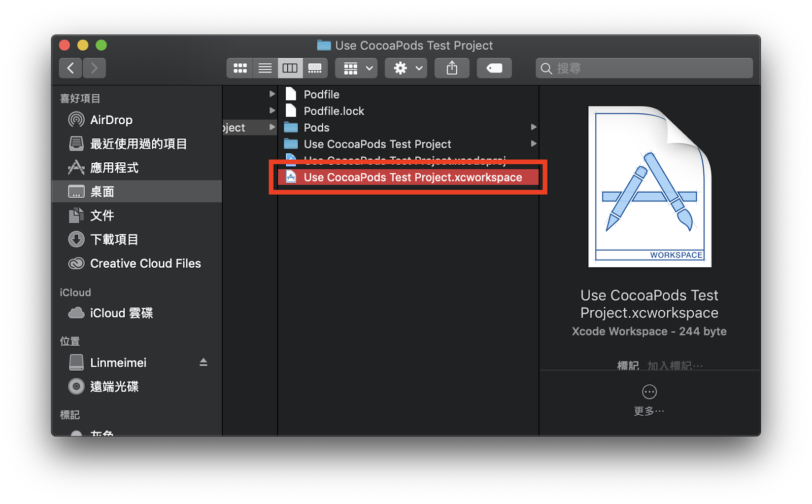Select the Use CocoaPods Test Project folder

coord(409,144)
